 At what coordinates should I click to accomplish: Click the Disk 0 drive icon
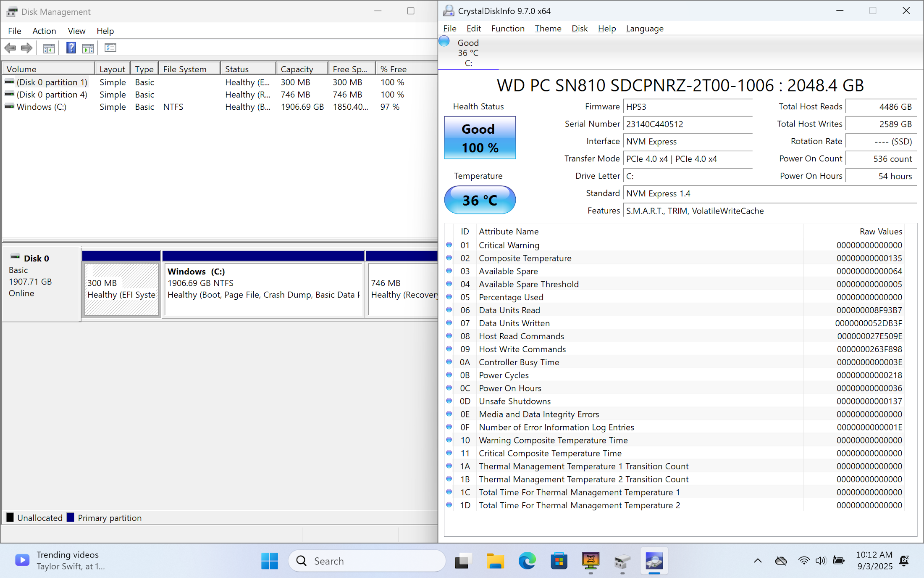click(x=15, y=257)
